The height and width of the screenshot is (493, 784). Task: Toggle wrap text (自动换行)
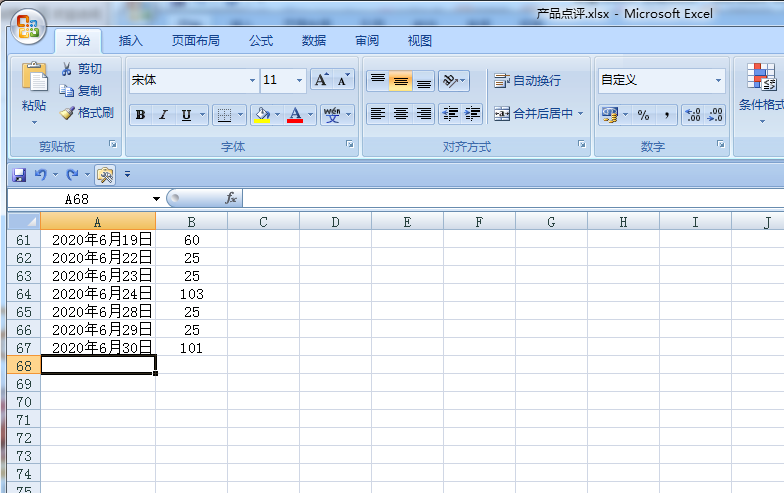point(527,81)
